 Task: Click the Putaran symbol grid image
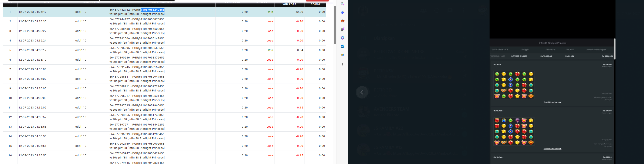514,85
